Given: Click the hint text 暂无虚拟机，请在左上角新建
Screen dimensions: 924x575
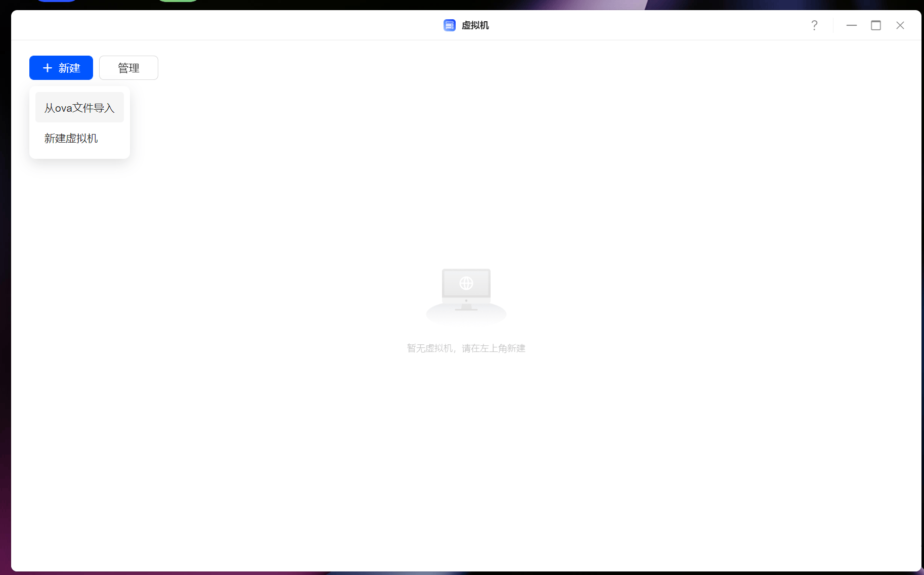Looking at the screenshot, I should [x=466, y=348].
